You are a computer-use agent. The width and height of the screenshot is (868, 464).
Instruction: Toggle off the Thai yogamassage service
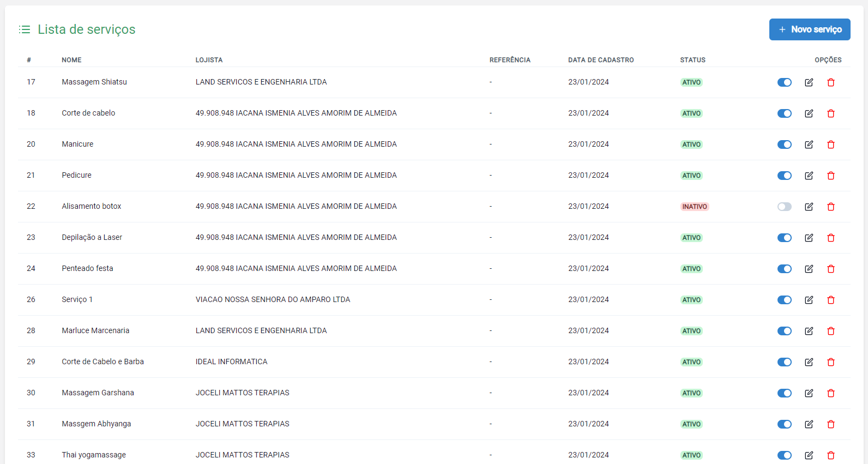pos(784,455)
